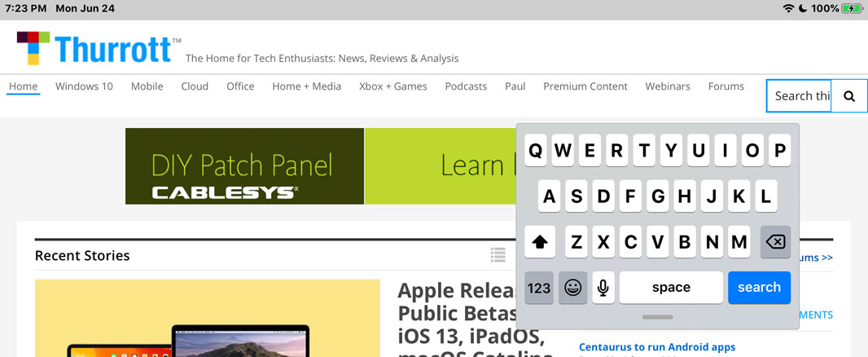This screenshot has height=357, width=868.
Task: Open the yellow MacBook article thumbnail
Action: (x=208, y=318)
